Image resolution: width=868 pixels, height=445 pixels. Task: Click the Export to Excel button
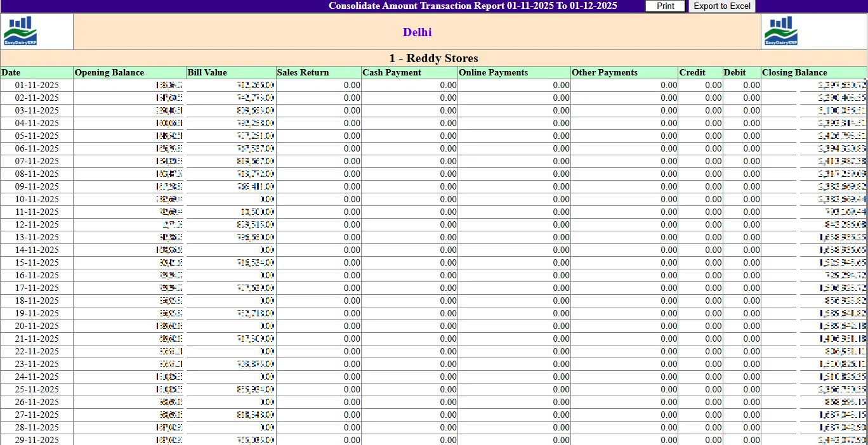pos(722,6)
